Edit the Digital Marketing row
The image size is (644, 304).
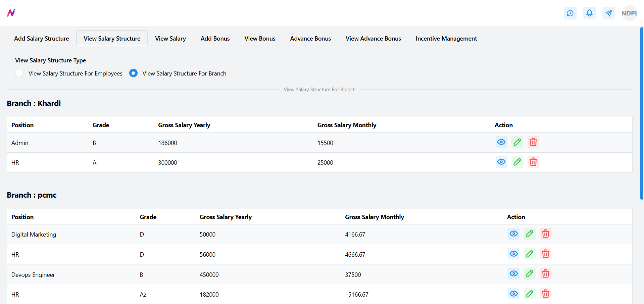click(x=529, y=234)
